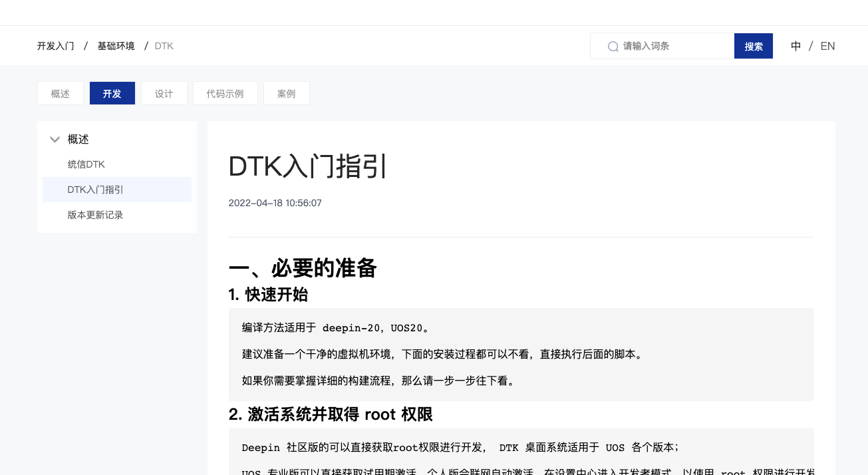This screenshot has width=868, height=475.
Task: Click the heading 一、必要的准备
Action: point(303,268)
